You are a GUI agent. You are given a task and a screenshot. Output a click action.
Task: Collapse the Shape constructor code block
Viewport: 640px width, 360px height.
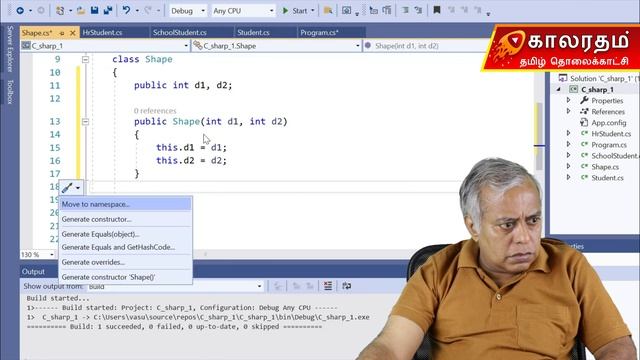(x=85, y=122)
